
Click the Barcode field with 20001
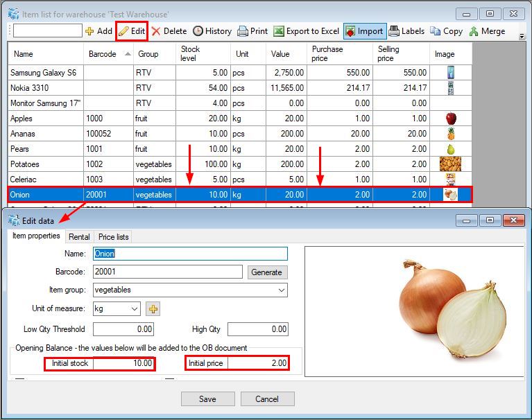[x=168, y=272]
